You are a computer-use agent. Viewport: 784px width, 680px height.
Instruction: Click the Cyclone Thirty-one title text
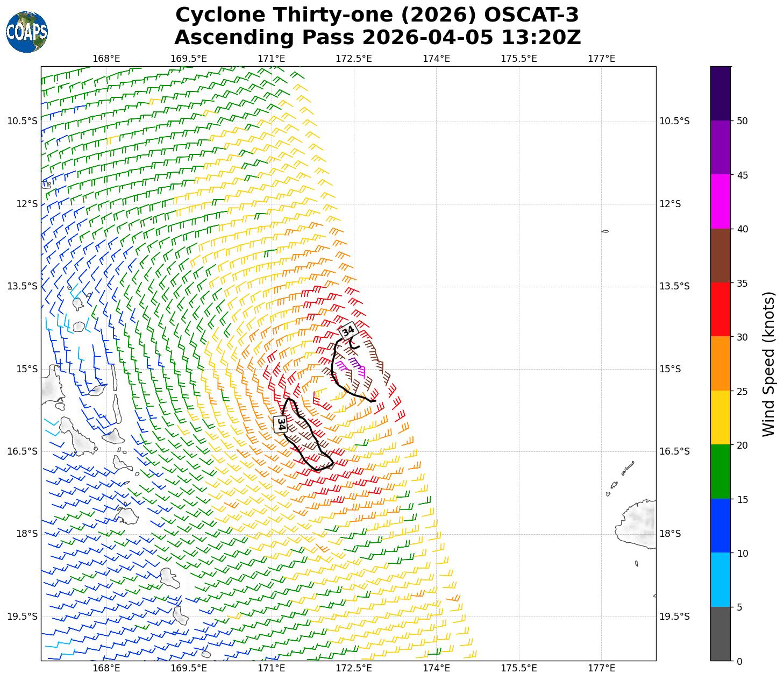(377, 15)
